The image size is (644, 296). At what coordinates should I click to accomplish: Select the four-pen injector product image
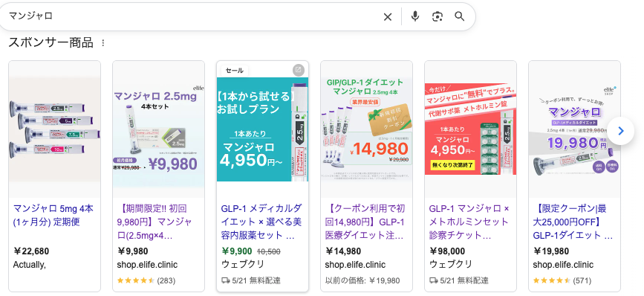55,129
